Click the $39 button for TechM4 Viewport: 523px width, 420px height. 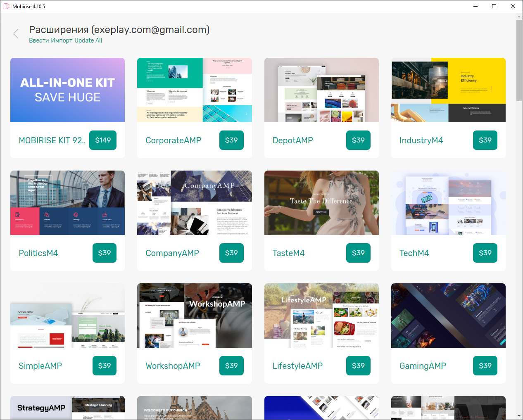[x=485, y=253]
